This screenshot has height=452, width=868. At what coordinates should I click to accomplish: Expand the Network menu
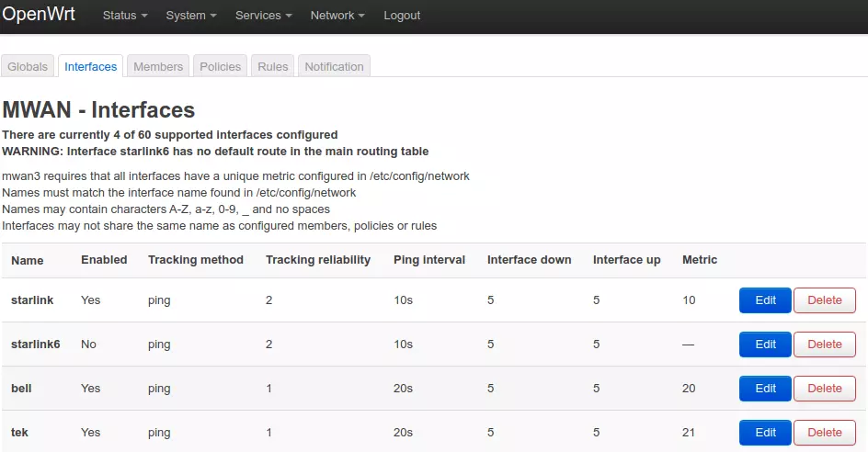(x=337, y=16)
